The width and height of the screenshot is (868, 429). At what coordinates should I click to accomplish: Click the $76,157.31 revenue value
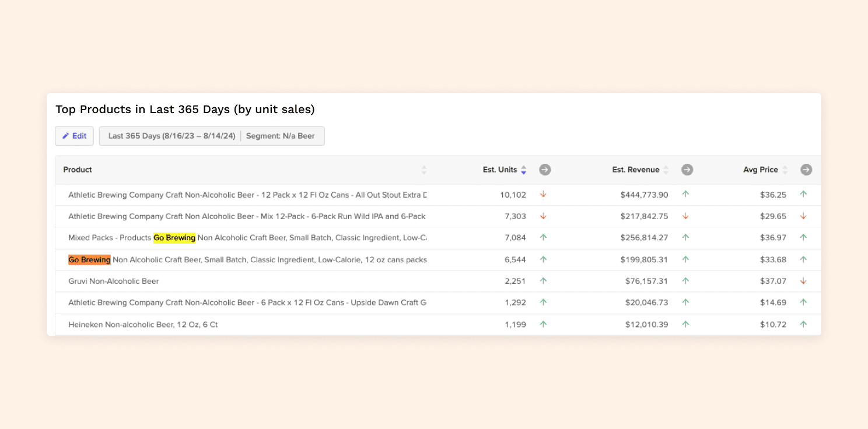[647, 281]
